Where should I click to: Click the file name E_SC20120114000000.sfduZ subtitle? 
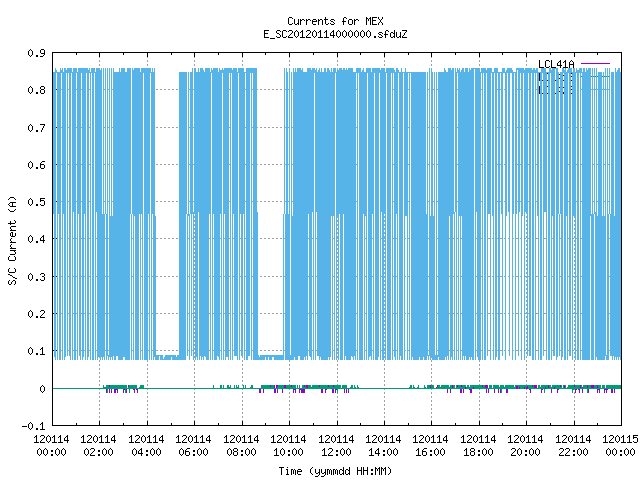(x=335, y=34)
